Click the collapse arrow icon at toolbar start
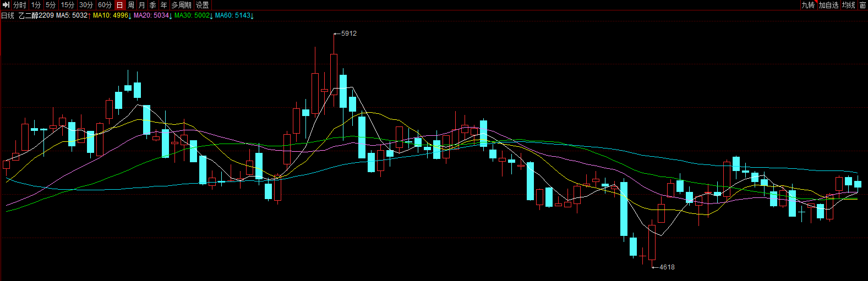 [x=6, y=5]
